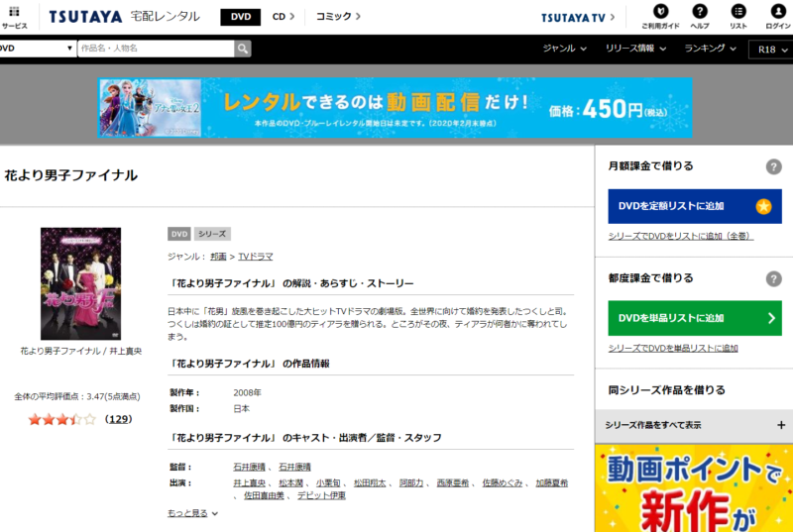Open the R18 dropdown

[x=772, y=50]
